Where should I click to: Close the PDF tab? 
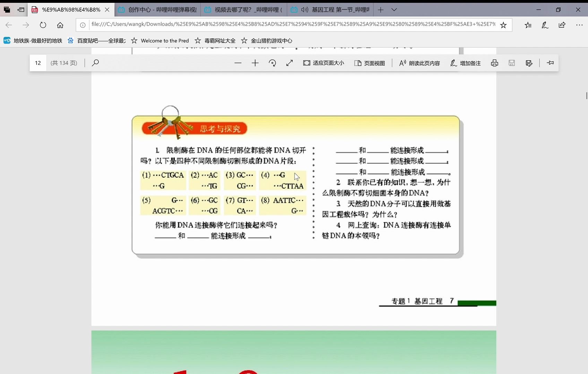(x=107, y=10)
